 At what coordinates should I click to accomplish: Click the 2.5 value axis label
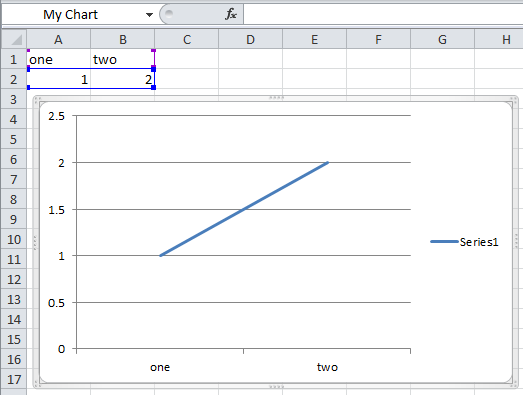point(56,116)
